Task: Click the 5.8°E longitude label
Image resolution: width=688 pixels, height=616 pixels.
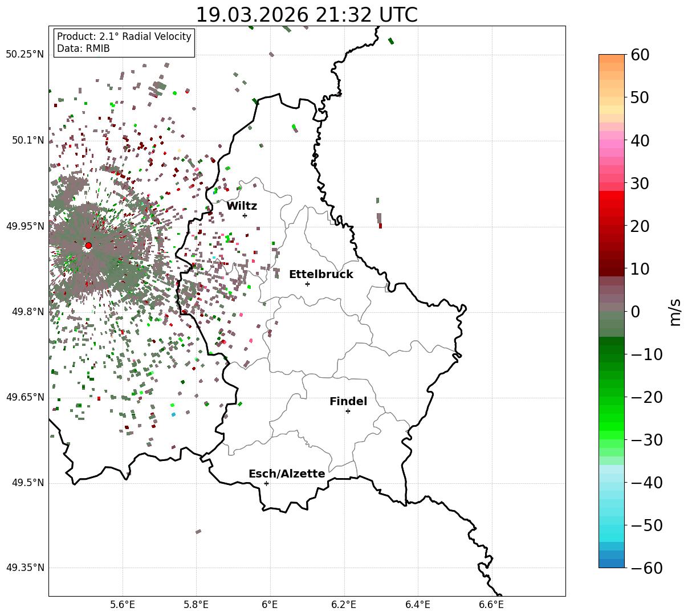Action: tap(197, 605)
